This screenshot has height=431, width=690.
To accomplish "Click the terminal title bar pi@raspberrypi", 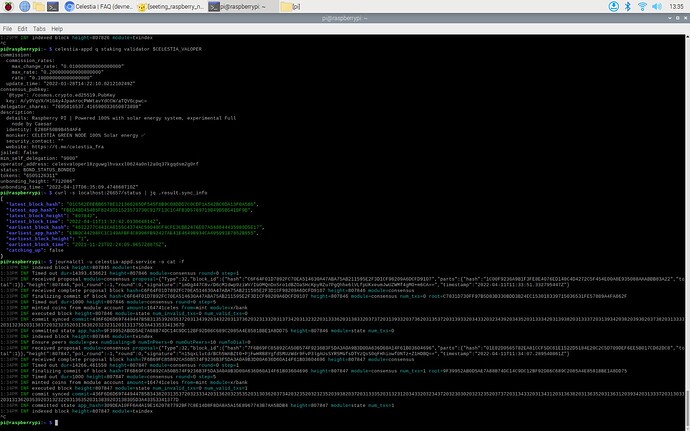I will pos(344,18).
